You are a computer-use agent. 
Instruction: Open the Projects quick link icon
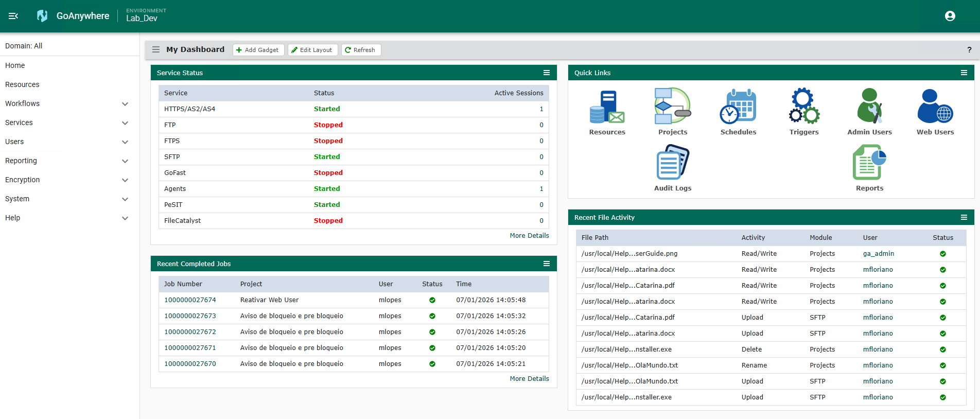(672, 106)
